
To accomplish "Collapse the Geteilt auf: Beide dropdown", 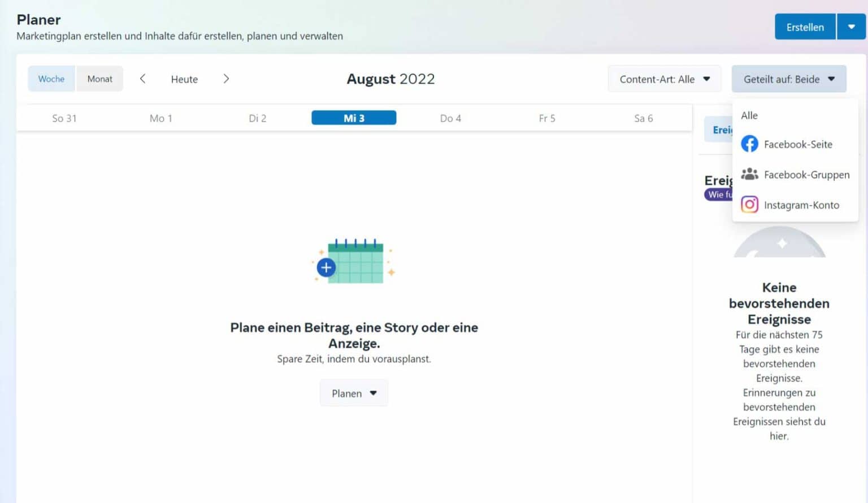I will coord(788,79).
